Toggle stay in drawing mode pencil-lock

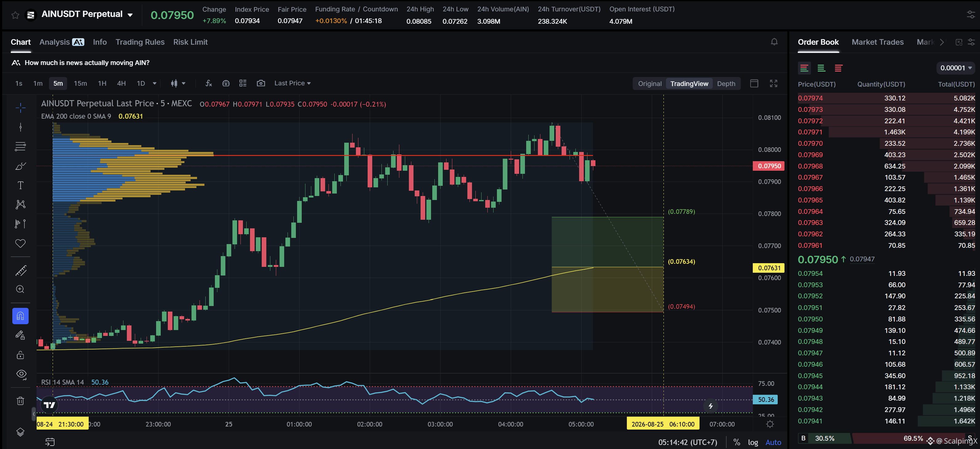[x=21, y=335]
